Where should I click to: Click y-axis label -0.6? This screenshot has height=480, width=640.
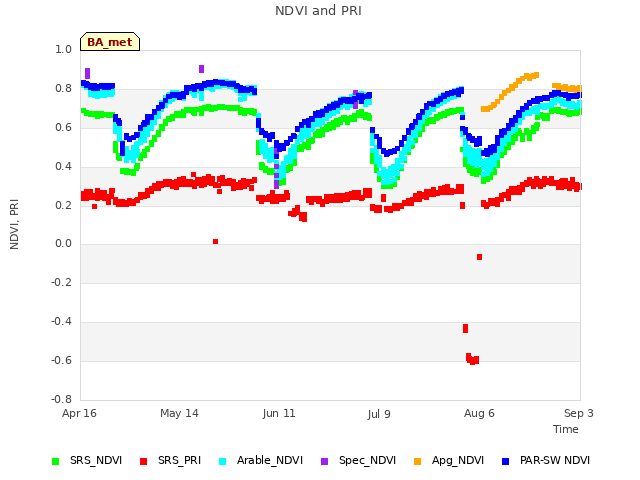click(61, 360)
